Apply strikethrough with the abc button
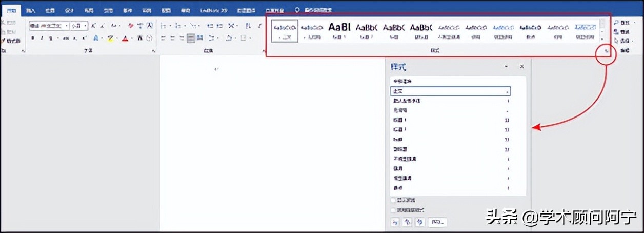This screenshot has width=644, height=233. (x=66, y=37)
